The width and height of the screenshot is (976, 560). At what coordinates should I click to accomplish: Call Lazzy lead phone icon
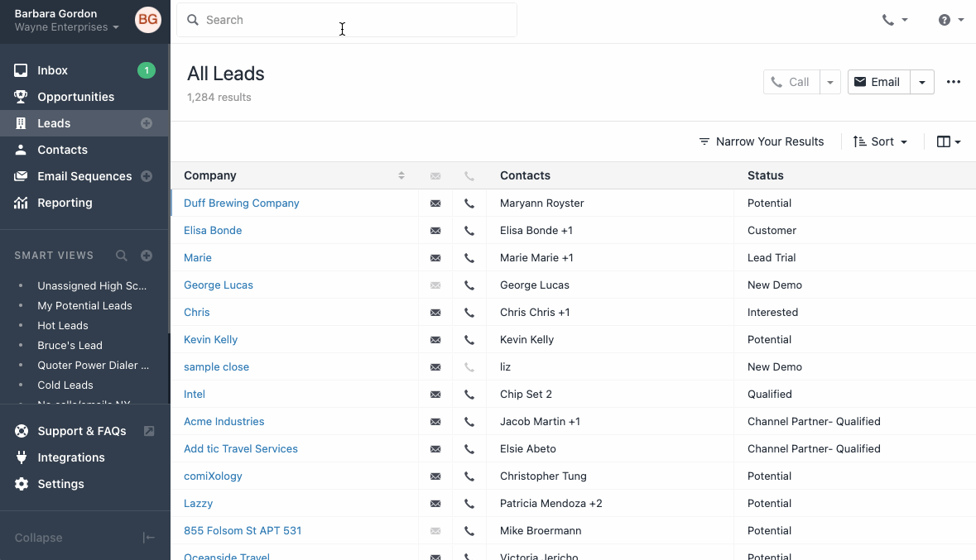[x=469, y=504]
